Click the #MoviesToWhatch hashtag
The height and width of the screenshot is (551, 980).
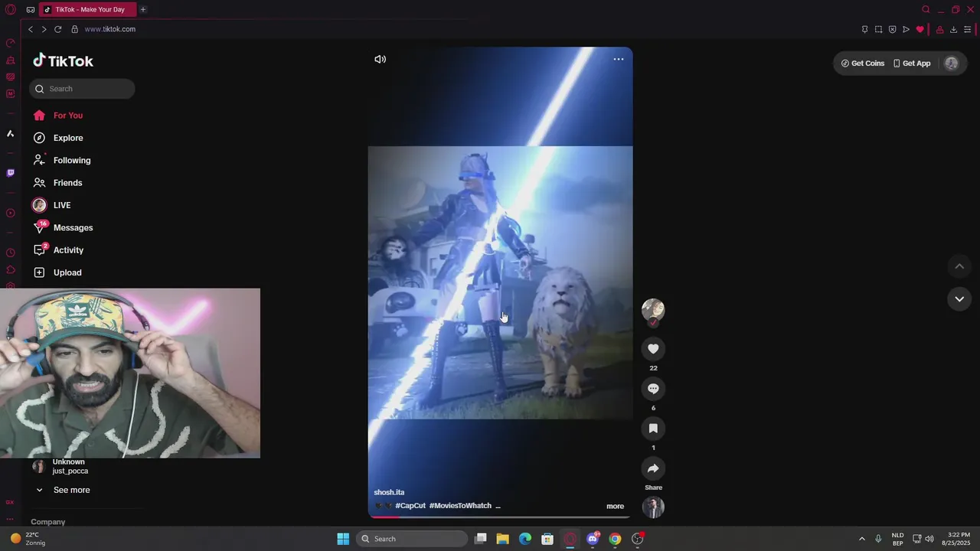(460, 506)
